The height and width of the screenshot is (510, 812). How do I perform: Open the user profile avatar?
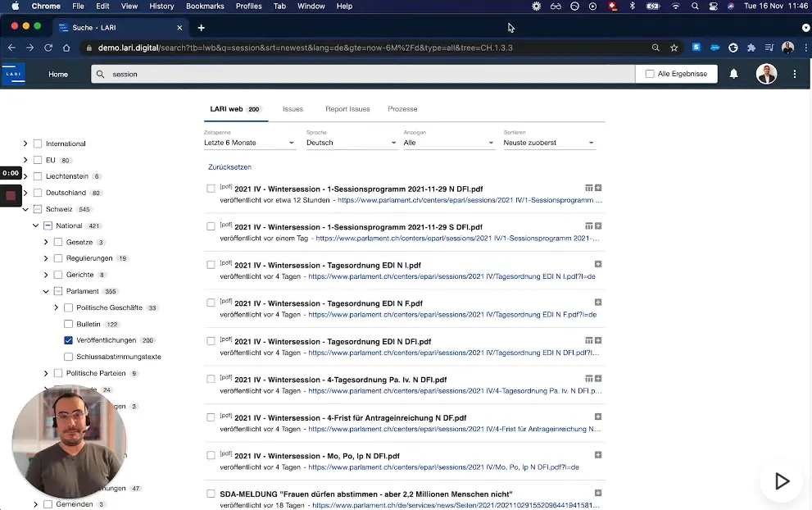(x=765, y=74)
